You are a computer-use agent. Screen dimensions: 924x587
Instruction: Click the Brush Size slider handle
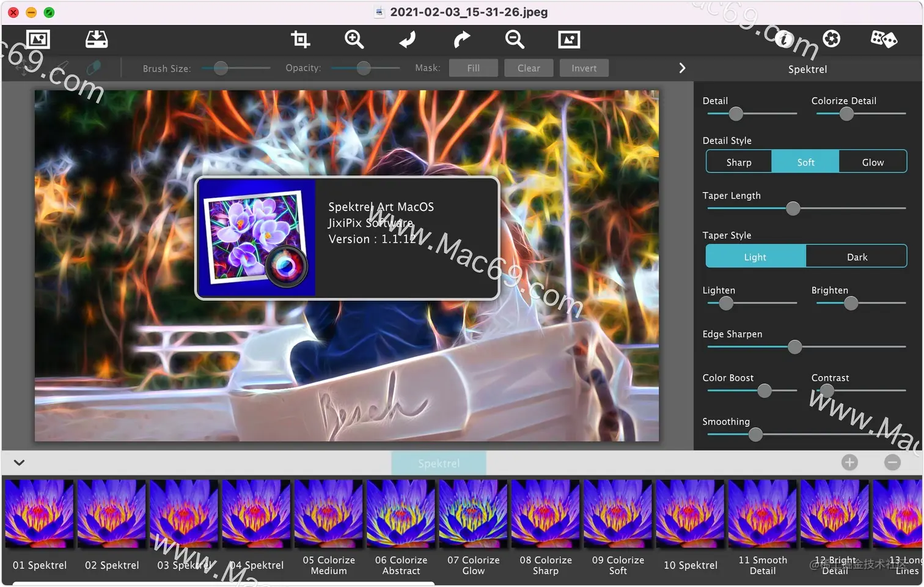[x=221, y=68]
